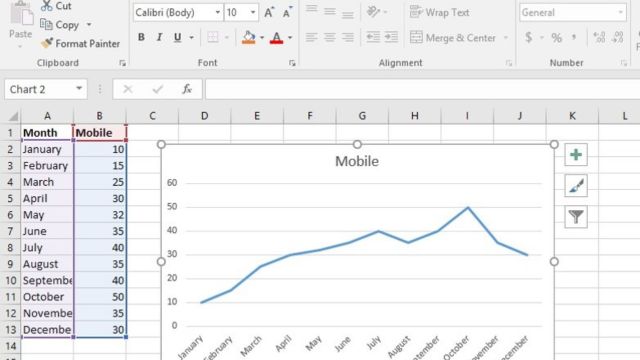This screenshot has width=640, height=360.
Task: Click the Select All corner triangle
Action: point(13,116)
